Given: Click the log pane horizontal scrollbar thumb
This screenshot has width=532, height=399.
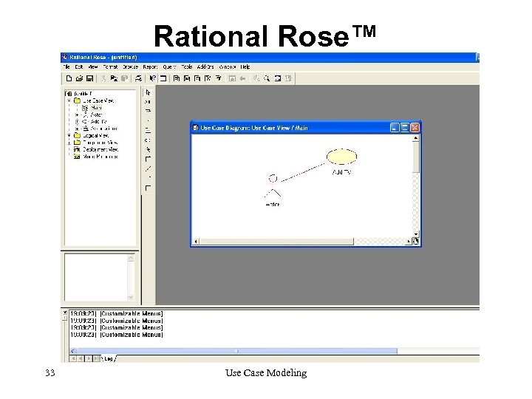Looking at the screenshot, I should click(x=237, y=351).
